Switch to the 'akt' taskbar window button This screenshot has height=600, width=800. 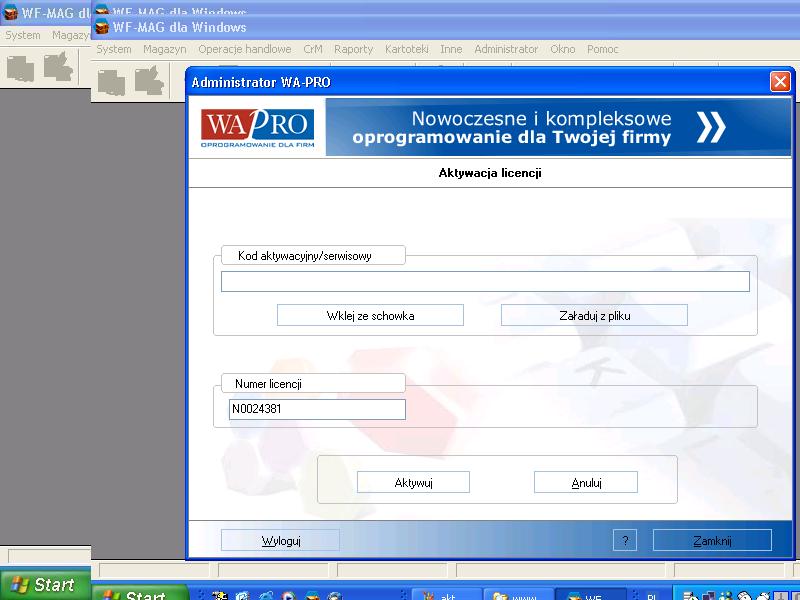[x=444, y=595]
